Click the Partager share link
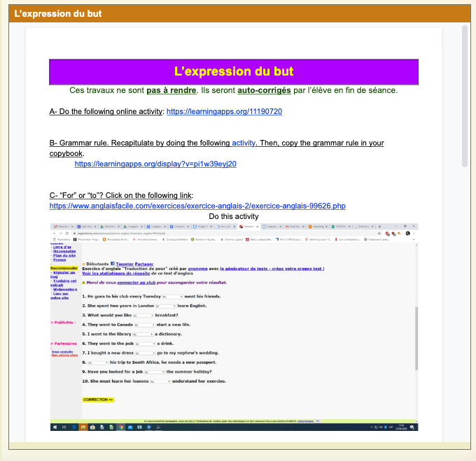 coord(143,264)
